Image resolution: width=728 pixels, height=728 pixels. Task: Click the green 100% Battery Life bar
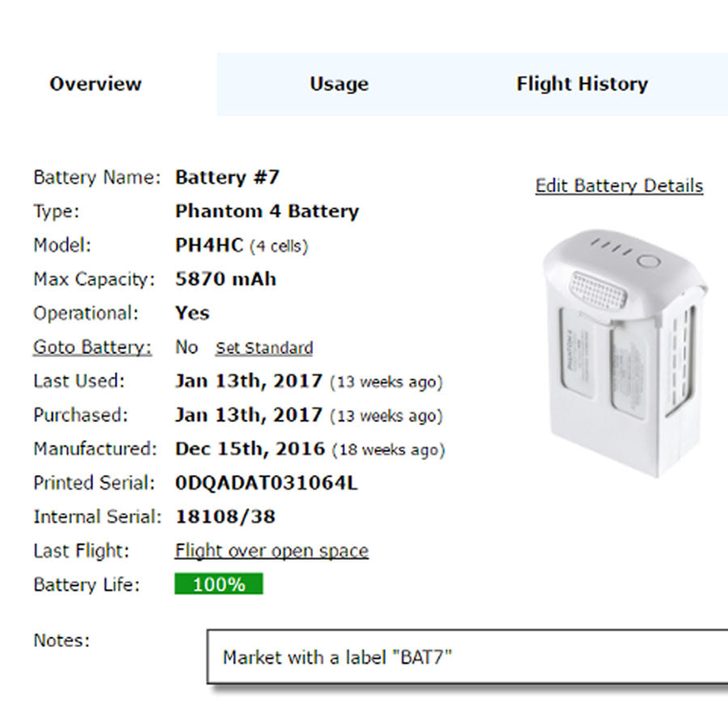(x=218, y=584)
